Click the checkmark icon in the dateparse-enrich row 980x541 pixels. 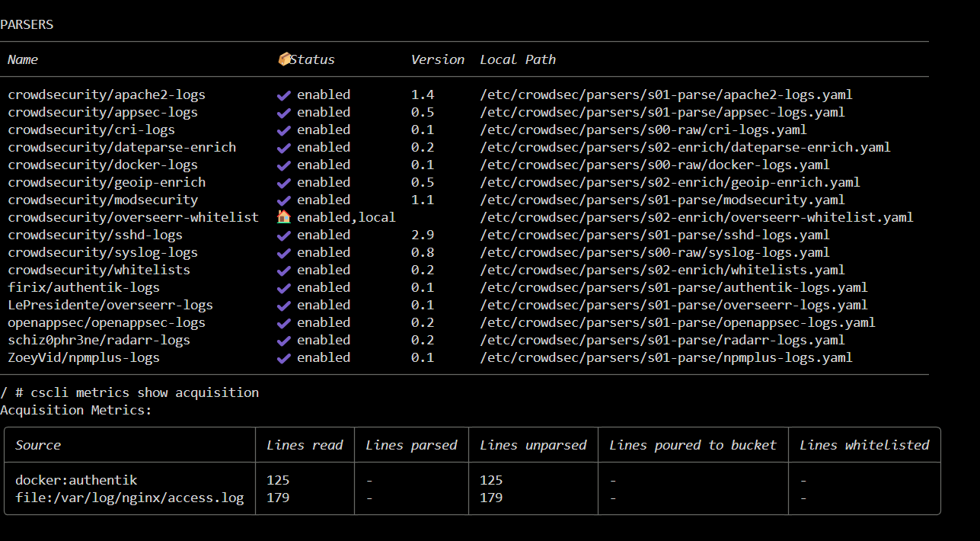284,148
